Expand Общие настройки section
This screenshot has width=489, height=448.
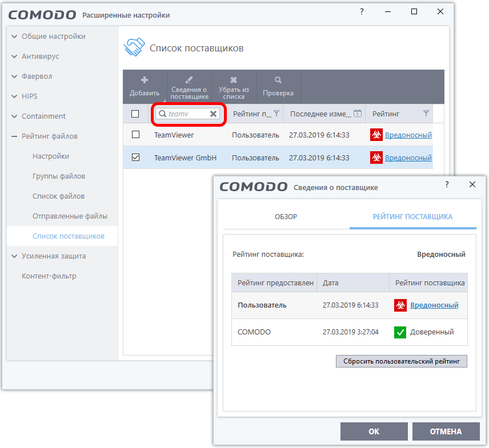(x=14, y=37)
